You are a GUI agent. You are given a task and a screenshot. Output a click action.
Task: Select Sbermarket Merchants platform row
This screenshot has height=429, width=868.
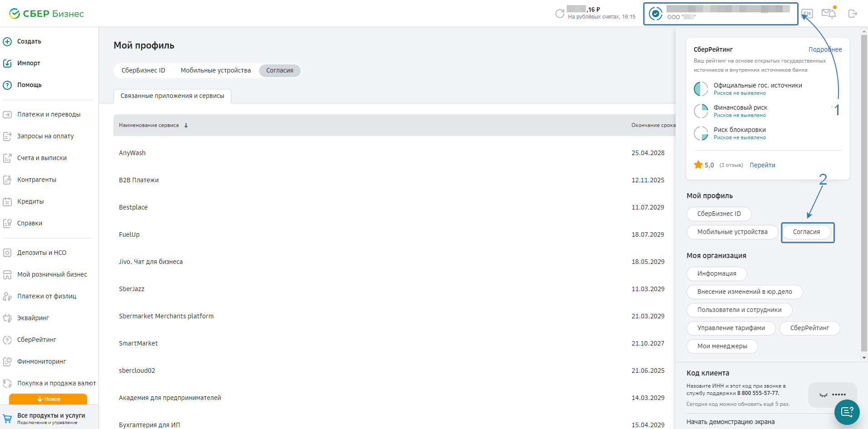pyautogui.click(x=394, y=316)
